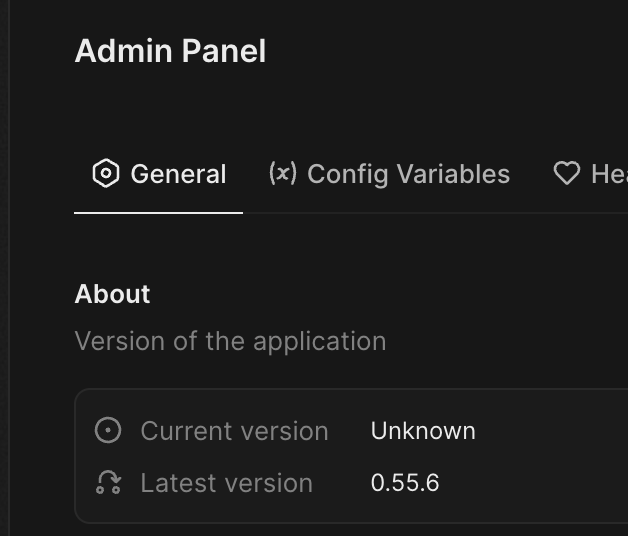Click the circle-dot Current version icon
The height and width of the screenshot is (536, 628).
pyautogui.click(x=108, y=430)
